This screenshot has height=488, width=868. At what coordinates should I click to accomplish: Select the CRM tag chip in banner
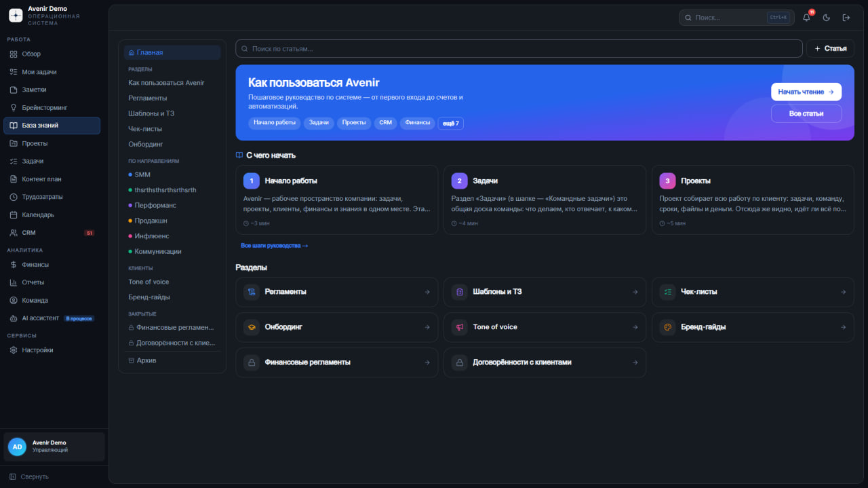click(386, 123)
